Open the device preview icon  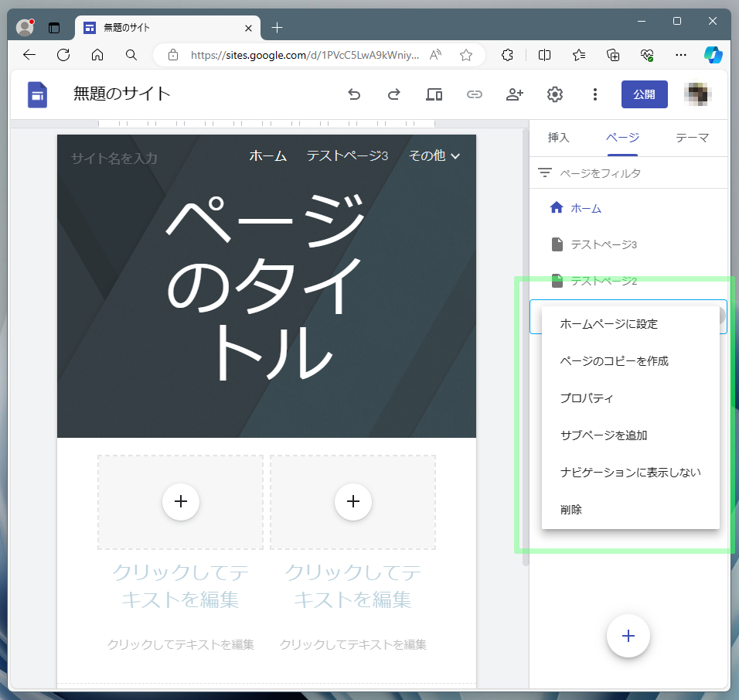coord(434,95)
